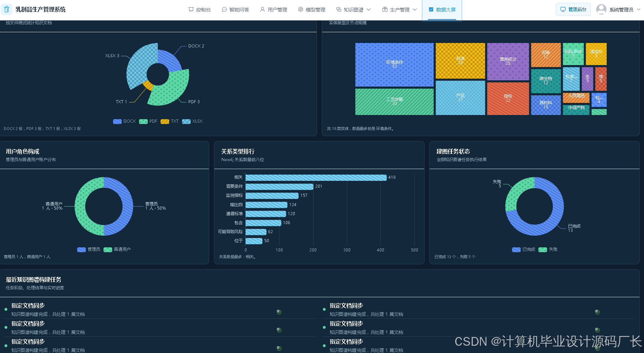Select the 数据大屏 tab
Screen dimensions: 644x353
[442, 10]
